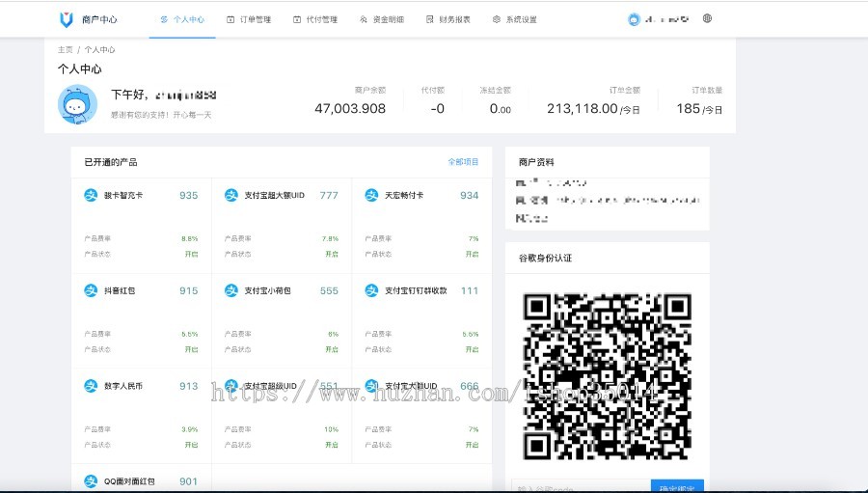Click the globe language icon
This screenshot has width=868, height=493.
click(x=707, y=18)
